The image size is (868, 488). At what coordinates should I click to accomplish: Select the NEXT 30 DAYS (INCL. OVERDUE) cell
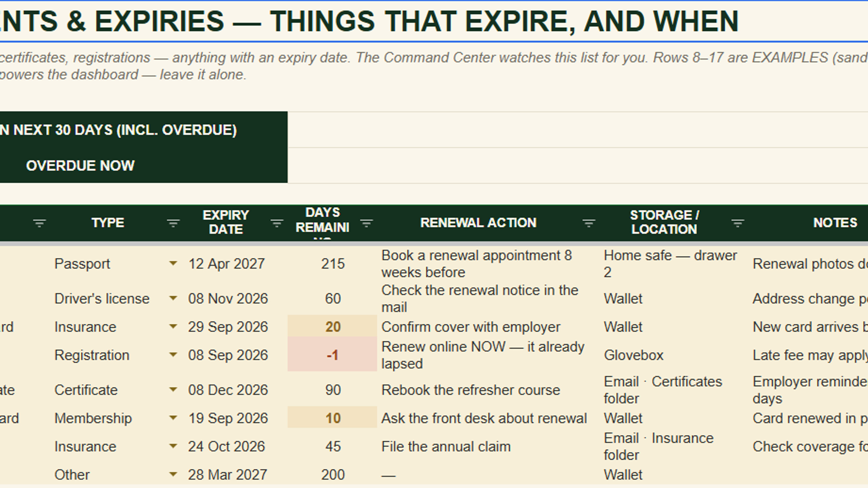click(x=144, y=130)
